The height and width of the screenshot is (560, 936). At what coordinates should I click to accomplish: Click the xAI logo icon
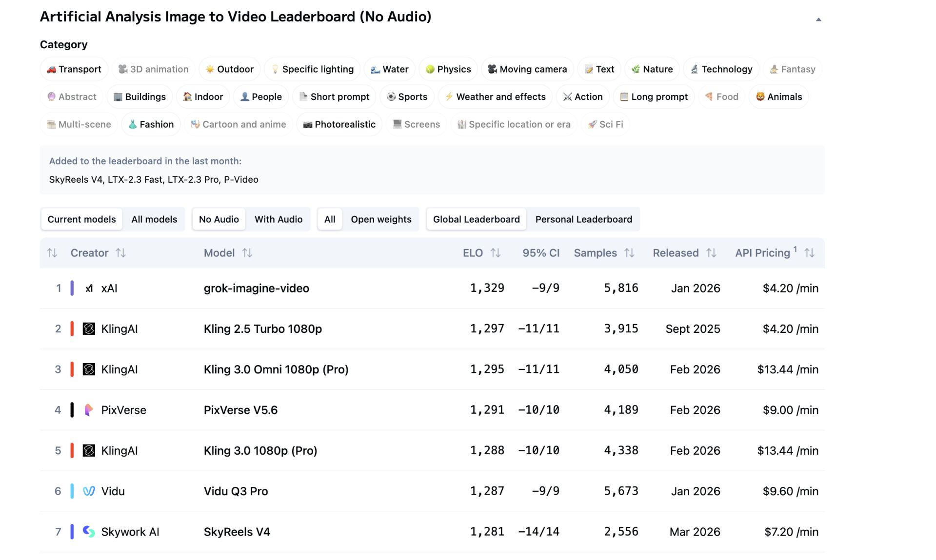pos(89,289)
